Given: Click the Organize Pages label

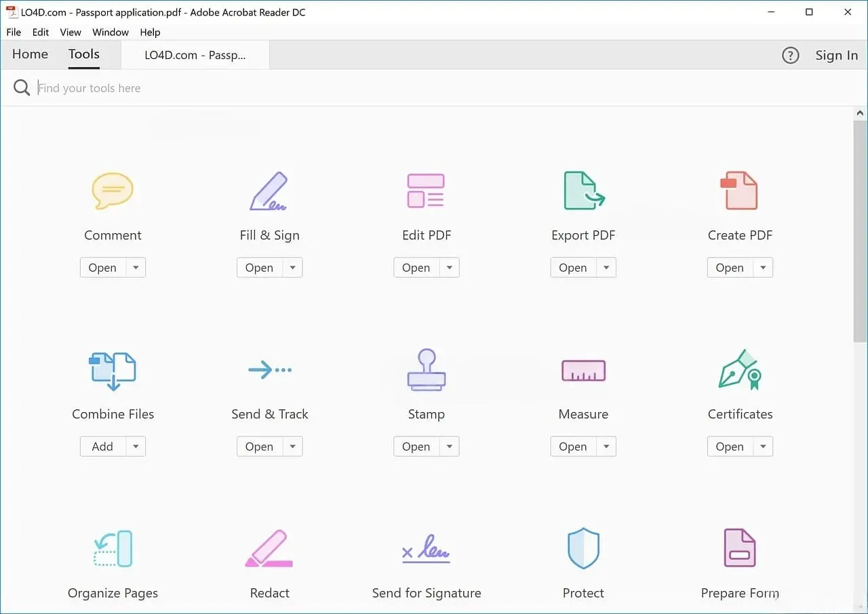Looking at the screenshot, I should [113, 593].
